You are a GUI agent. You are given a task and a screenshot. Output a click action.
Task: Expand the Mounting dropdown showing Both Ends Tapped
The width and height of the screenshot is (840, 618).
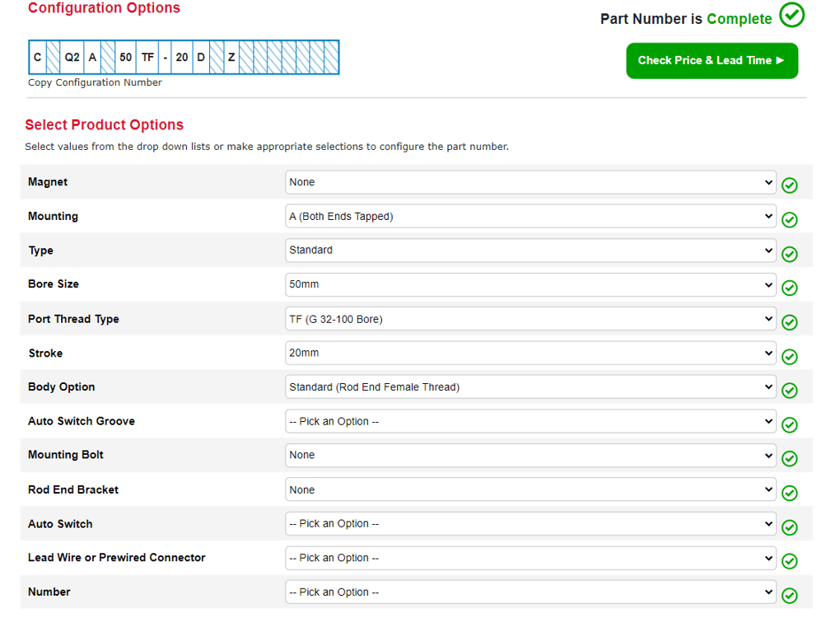[x=530, y=217]
